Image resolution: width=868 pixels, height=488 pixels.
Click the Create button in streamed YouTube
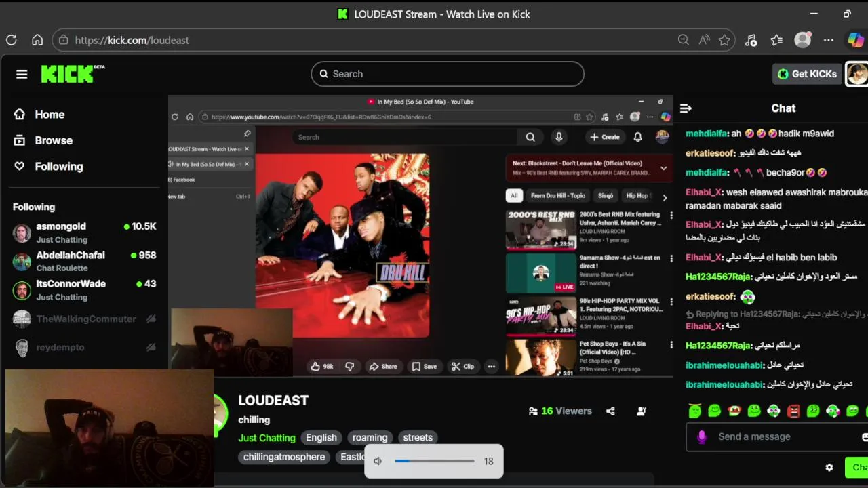tap(605, 137)
